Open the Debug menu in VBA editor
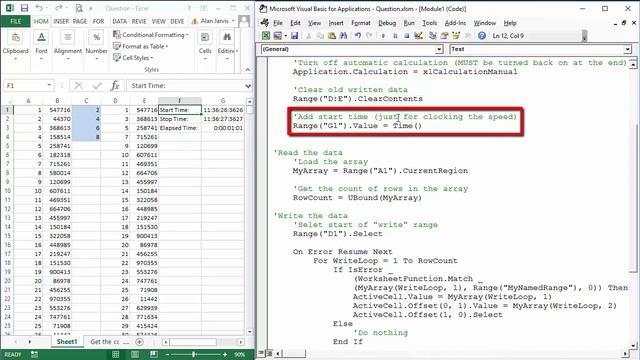The image size is (640, 360). [387, 23]
